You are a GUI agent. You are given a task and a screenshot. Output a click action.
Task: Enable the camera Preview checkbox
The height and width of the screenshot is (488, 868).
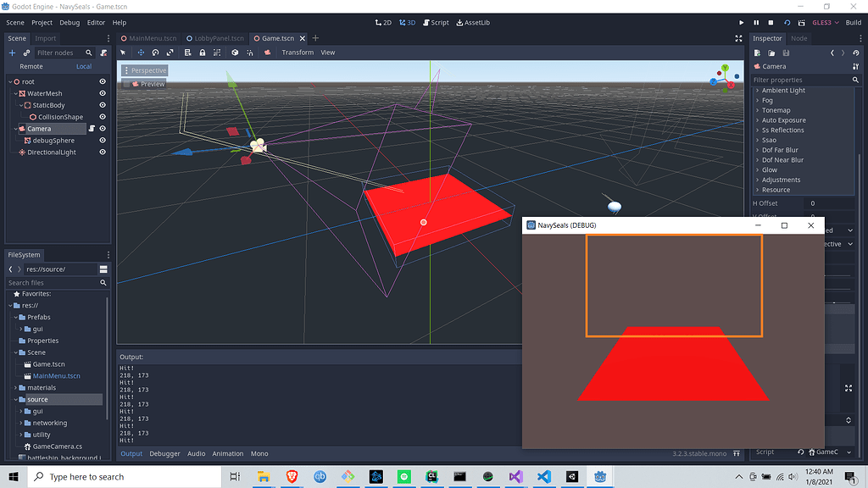127,84
